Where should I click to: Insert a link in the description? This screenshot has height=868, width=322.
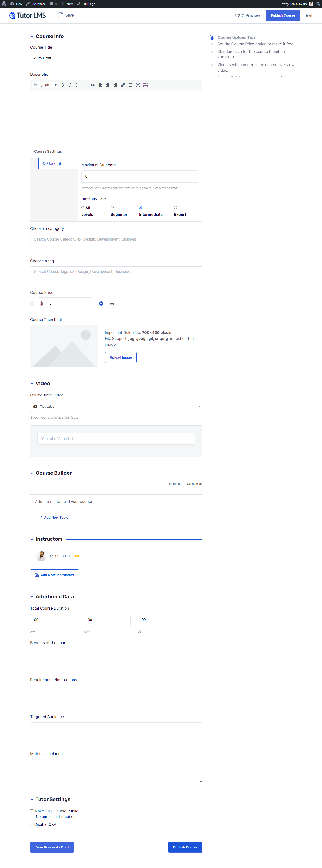pos(123,85)
